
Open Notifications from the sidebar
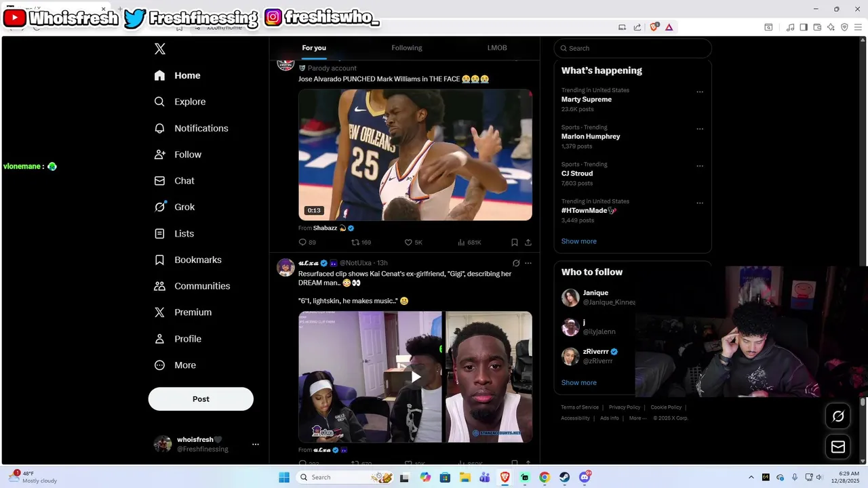point(191,128)
